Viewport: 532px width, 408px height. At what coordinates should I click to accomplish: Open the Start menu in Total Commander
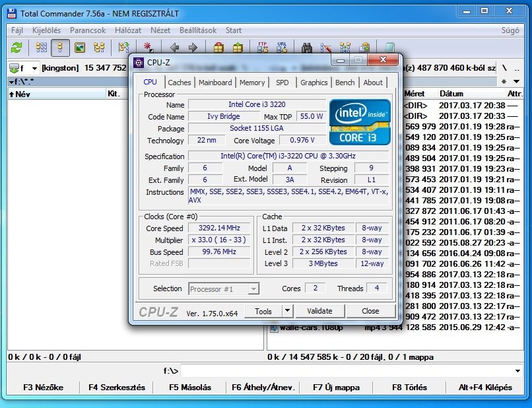[x=234, y=30]
